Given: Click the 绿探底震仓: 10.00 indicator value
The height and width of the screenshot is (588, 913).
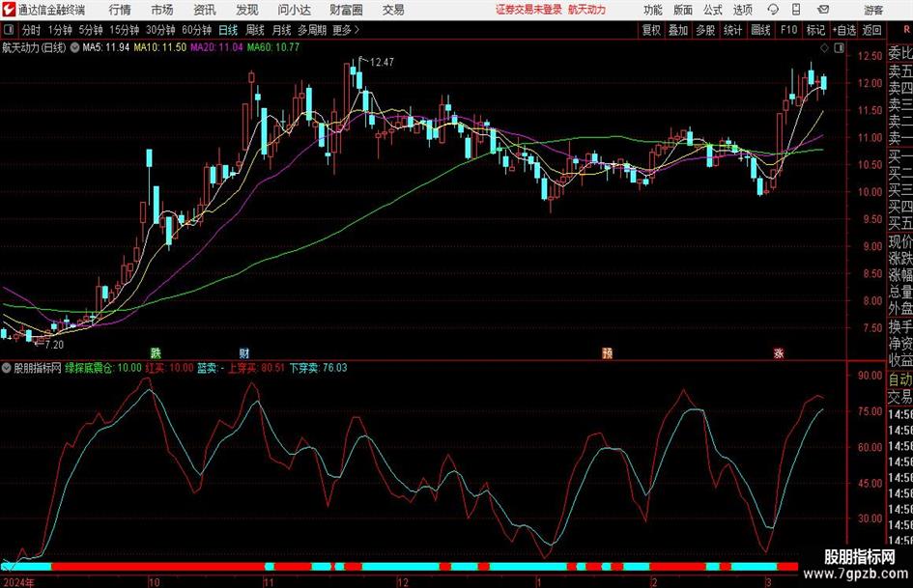Looking at the screenshot, I should click(x=103, y=368).
